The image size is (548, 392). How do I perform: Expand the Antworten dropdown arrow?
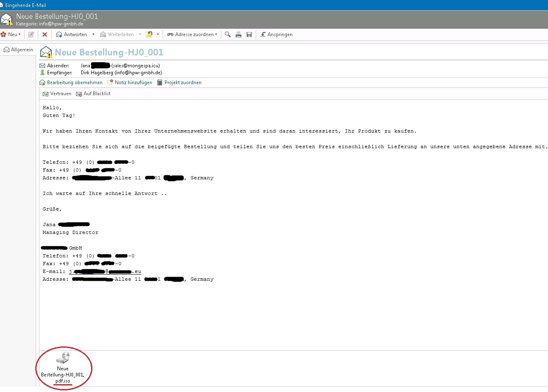(x=93, y=34)
